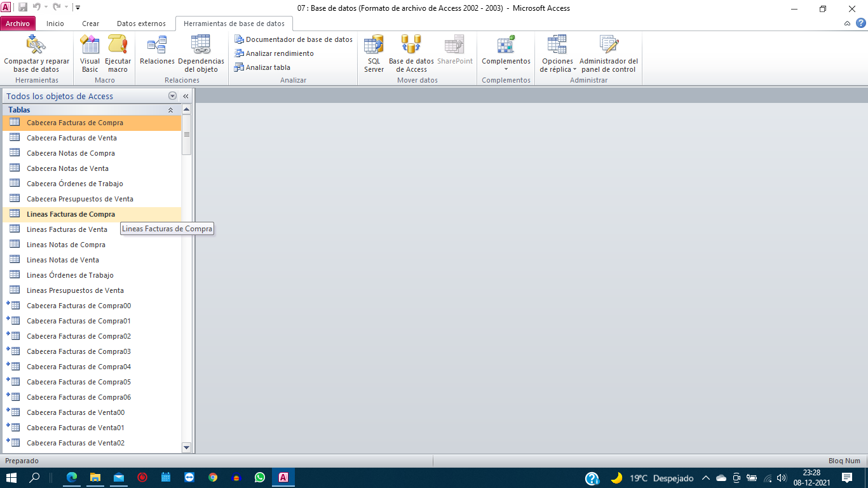Open Windows Start menu
The width and height of the screenshot is (868, 488).
[x=11, y=477]
